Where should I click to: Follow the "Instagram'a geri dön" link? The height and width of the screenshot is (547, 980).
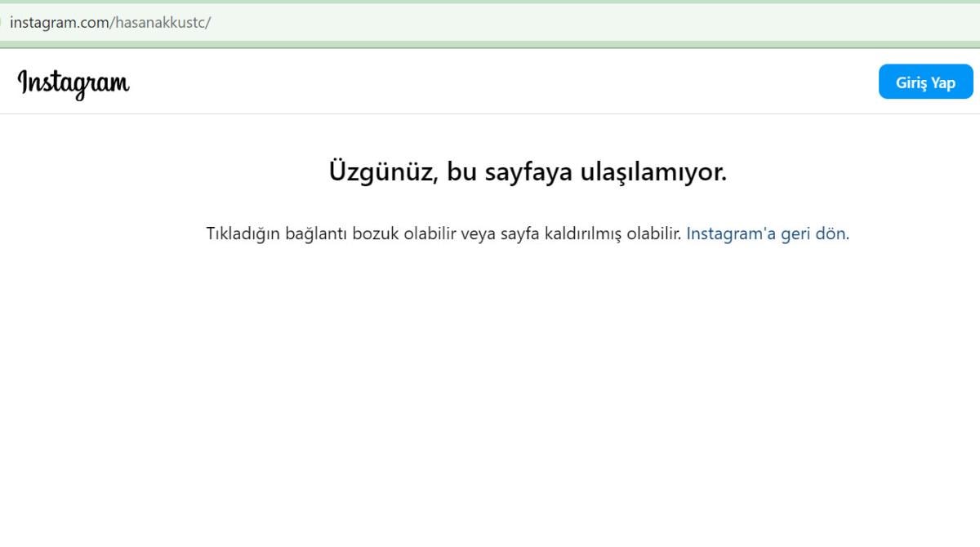coord(767,234)
